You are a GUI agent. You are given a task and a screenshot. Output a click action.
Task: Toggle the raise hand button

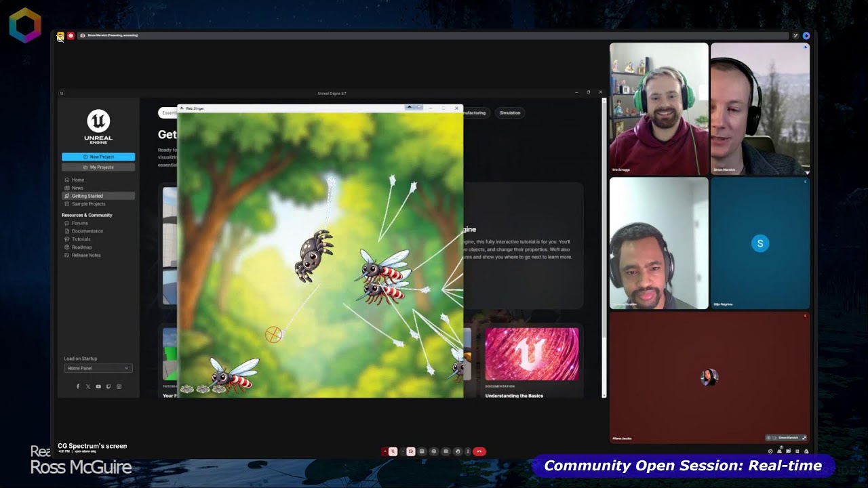(x=458, y=451)
